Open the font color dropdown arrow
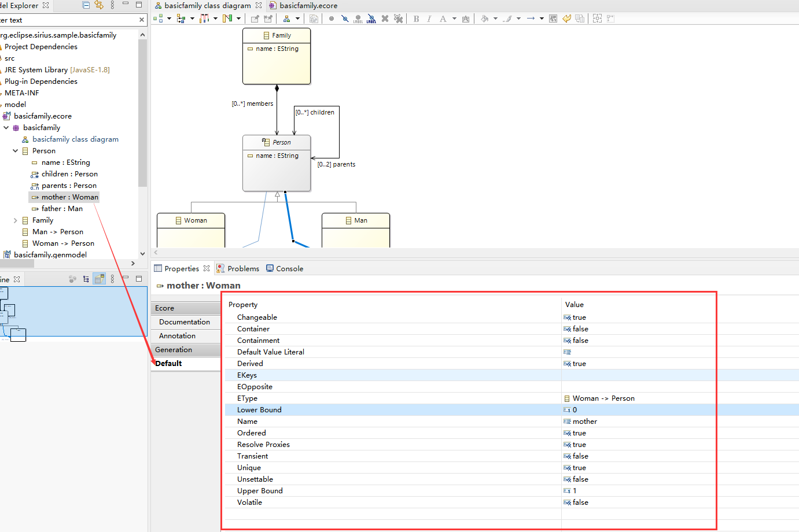Image resolution: width=799 pixels, height=532 pixels. tap(454, 19)
